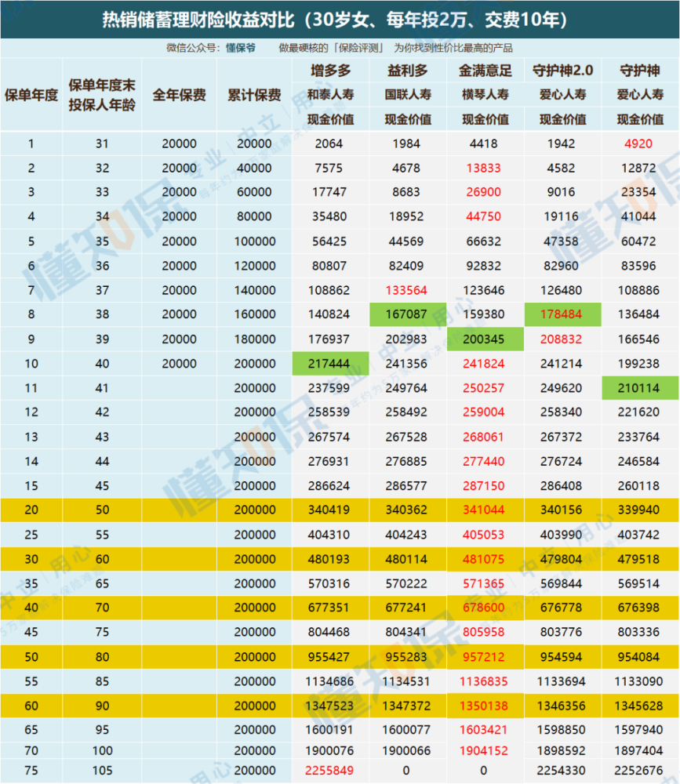
Task: Select cell 1345628 in year 60 row
Action: [x=638, y=706]
